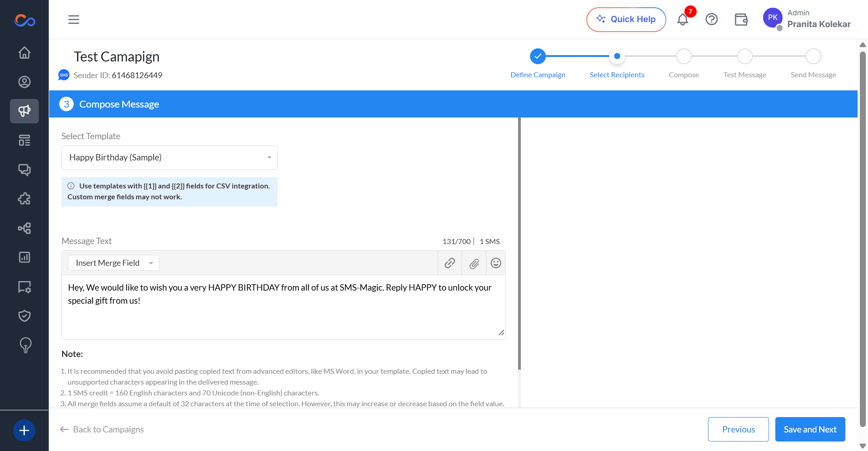Open the Home icon in the sidebar

tap(24, 53)
